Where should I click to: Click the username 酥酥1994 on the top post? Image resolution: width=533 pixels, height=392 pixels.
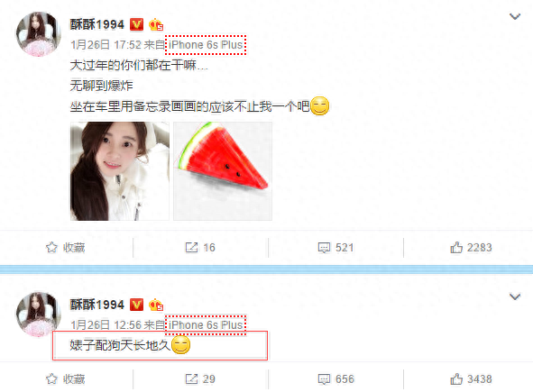pos(97,24)
